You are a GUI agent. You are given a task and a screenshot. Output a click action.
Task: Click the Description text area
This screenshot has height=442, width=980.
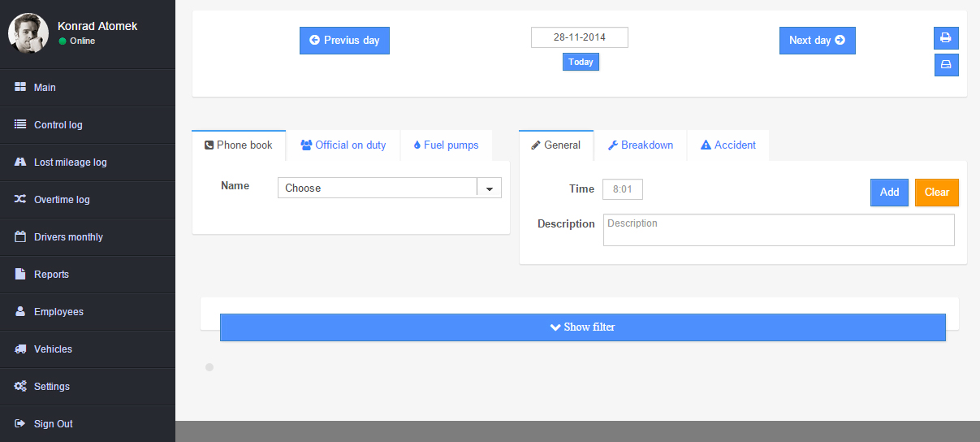(x=778, y=230)
